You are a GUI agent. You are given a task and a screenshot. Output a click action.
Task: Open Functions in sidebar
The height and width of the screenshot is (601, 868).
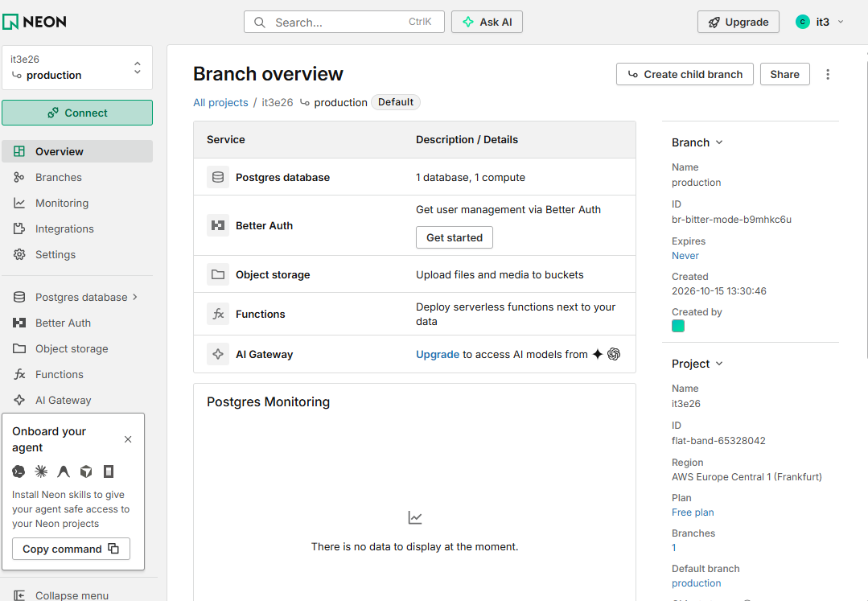coord(77,374)
